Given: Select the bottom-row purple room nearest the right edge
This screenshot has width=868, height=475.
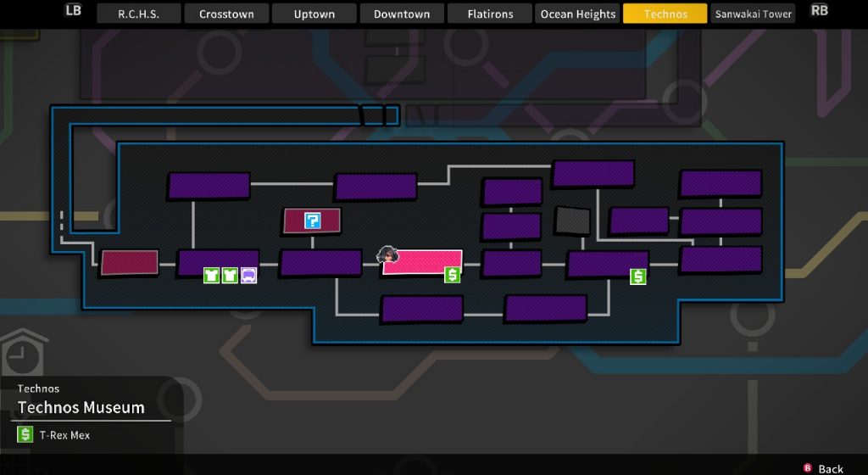Looking at the screenshot, I should (x=546, y=308).
